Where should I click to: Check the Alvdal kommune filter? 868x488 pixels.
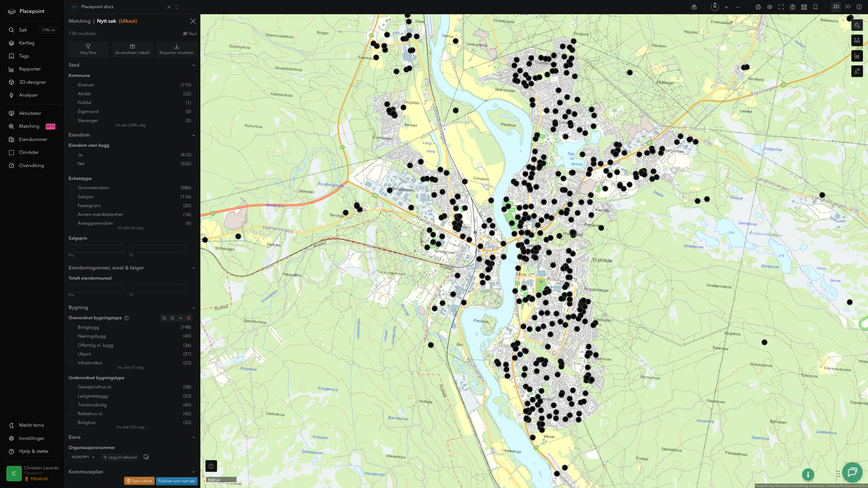(72, 94)
